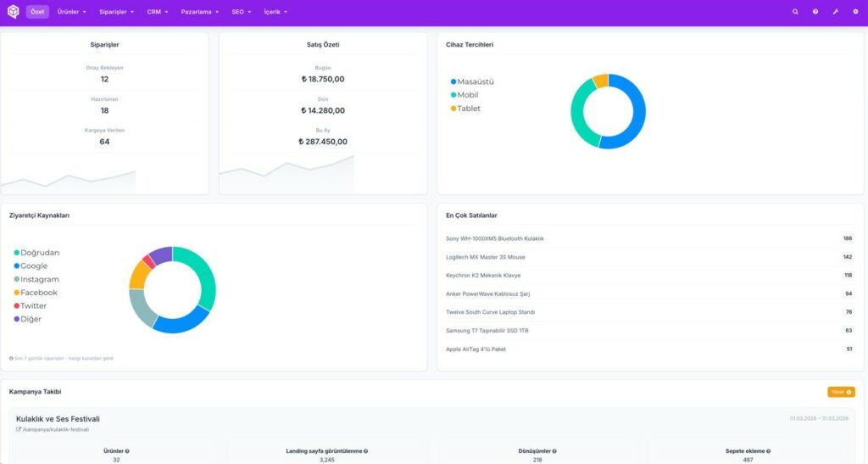Expand the Pazarlama dropdown menu
Viewport: 868px width, 464px height.
pos(200,12)
